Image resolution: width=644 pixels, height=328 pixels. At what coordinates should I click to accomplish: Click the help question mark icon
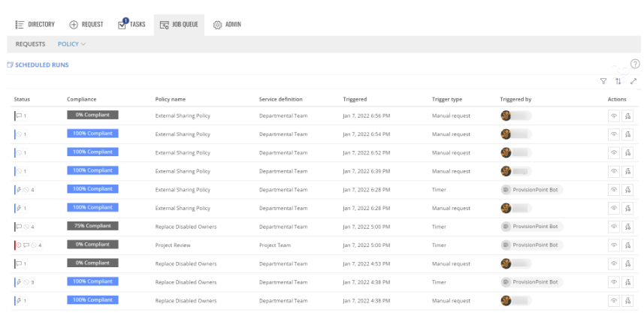[x=635, y=64]
